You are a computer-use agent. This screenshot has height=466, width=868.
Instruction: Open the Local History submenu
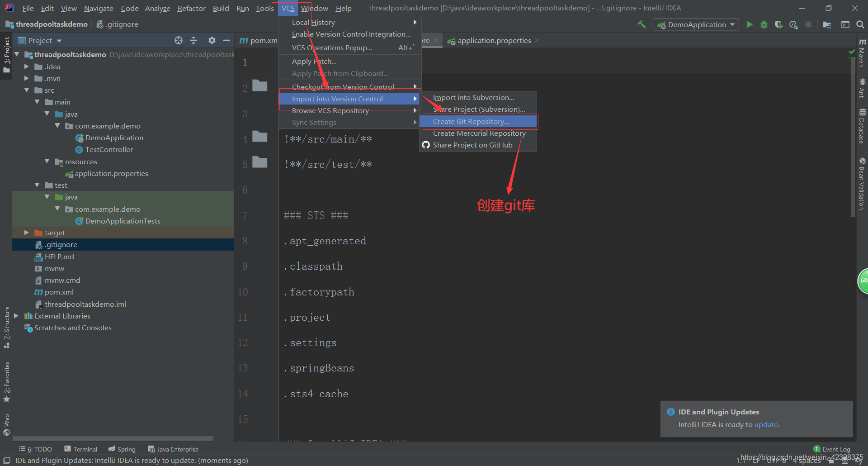pyautogui.click(x=350, y=22)
